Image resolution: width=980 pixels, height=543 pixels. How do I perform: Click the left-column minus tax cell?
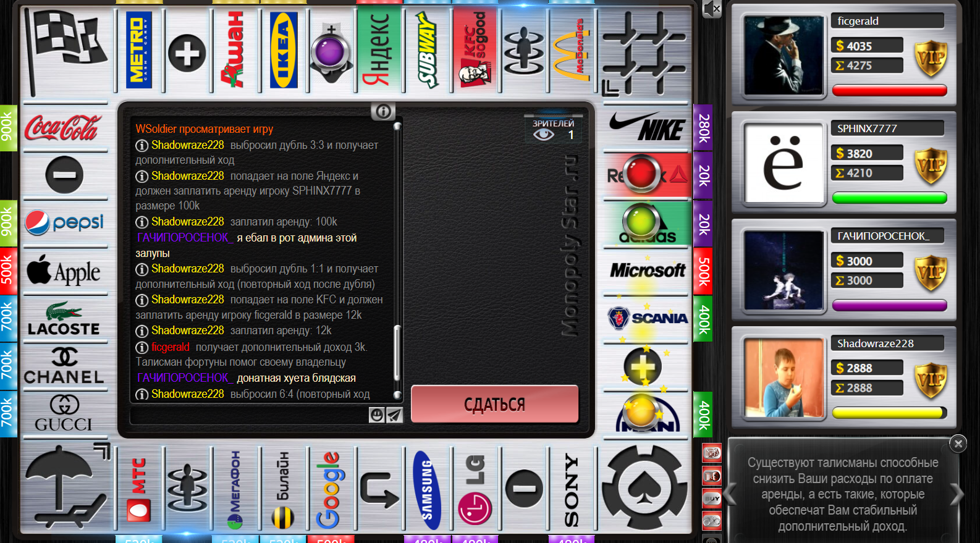65,175
